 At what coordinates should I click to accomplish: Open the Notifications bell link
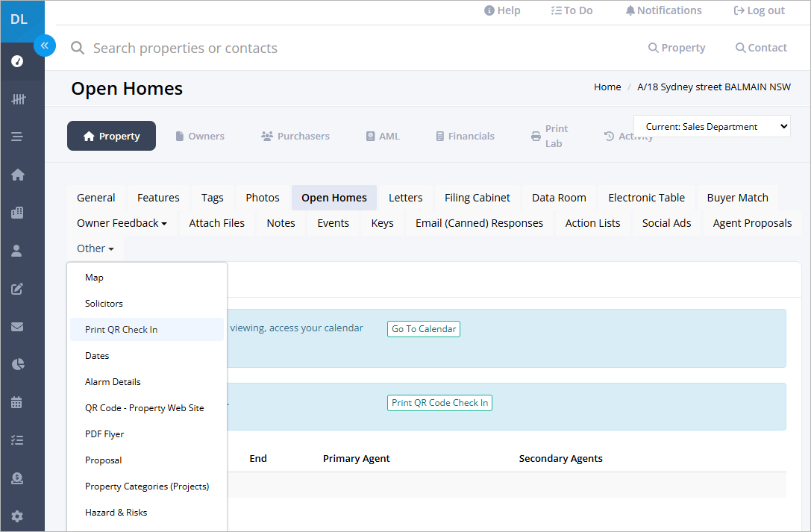point(663,10)
